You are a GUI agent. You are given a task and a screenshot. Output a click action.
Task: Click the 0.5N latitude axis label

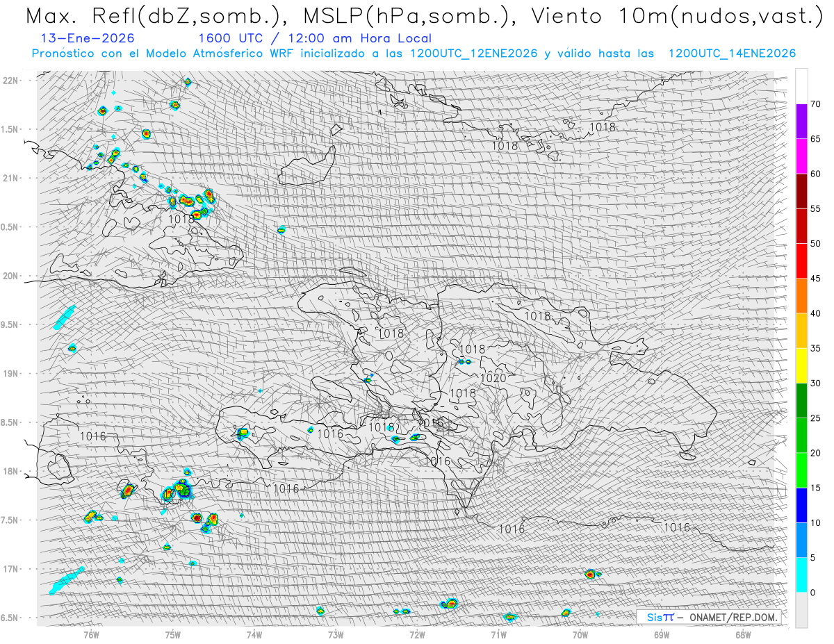click(x=10, y=226)
